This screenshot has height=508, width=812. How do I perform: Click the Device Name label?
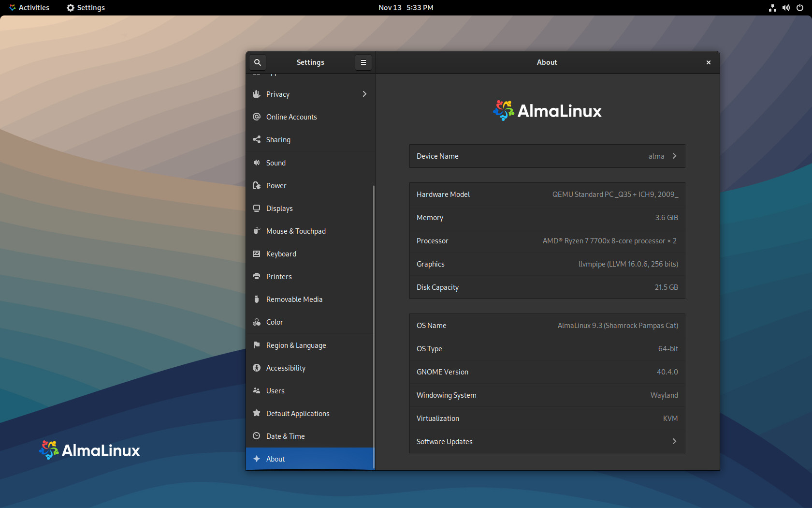click(437, 156)
